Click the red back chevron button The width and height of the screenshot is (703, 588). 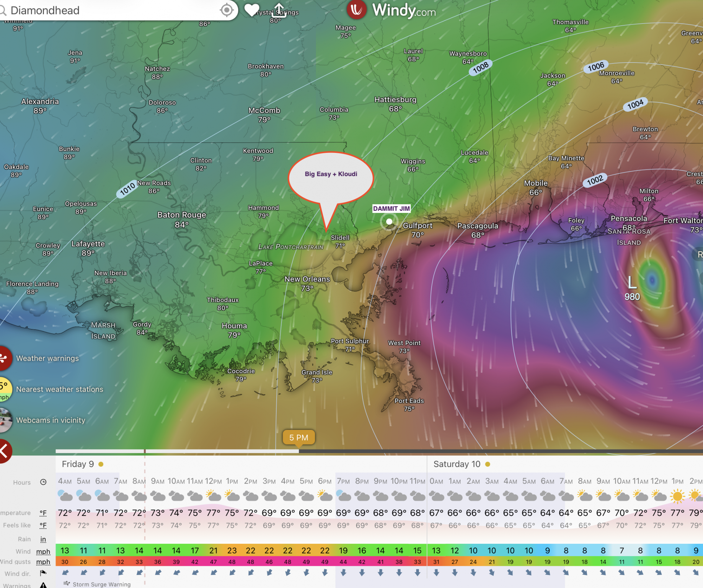pyautogui.click(x=5, y=451)
